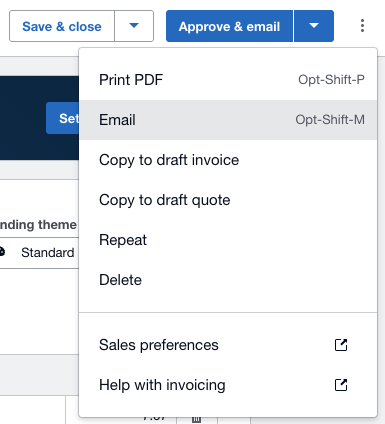
Task: Click the Save & close button
Action: pos(62,26)
